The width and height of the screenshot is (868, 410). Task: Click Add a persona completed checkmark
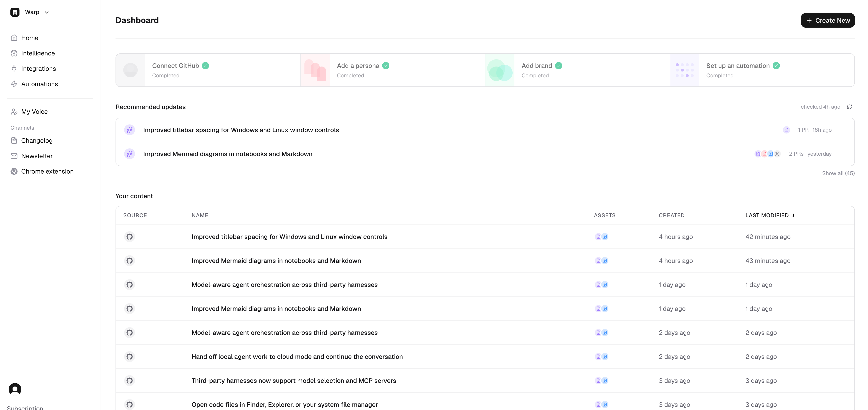tap(386, 66)
